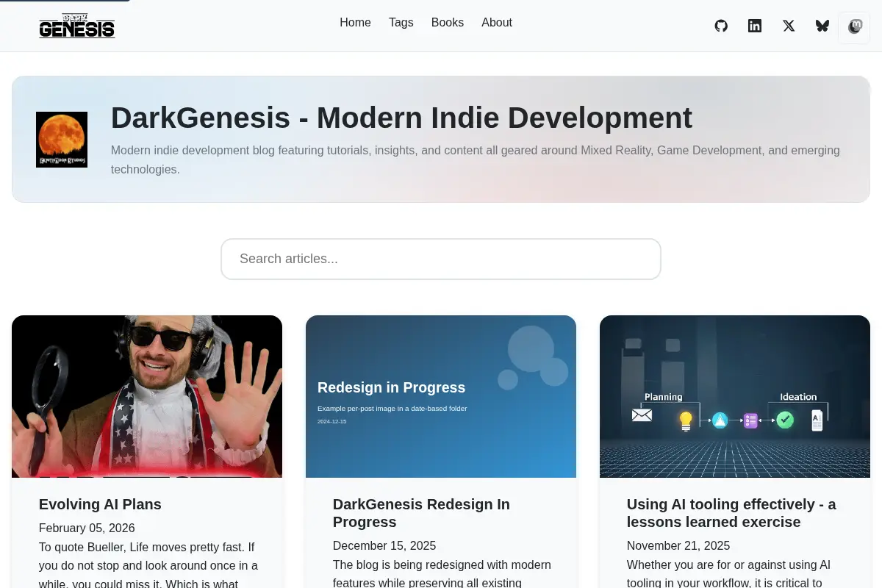Click the Planning and Ideation cover image
The image size is (882, 588).
click(735, 397)
